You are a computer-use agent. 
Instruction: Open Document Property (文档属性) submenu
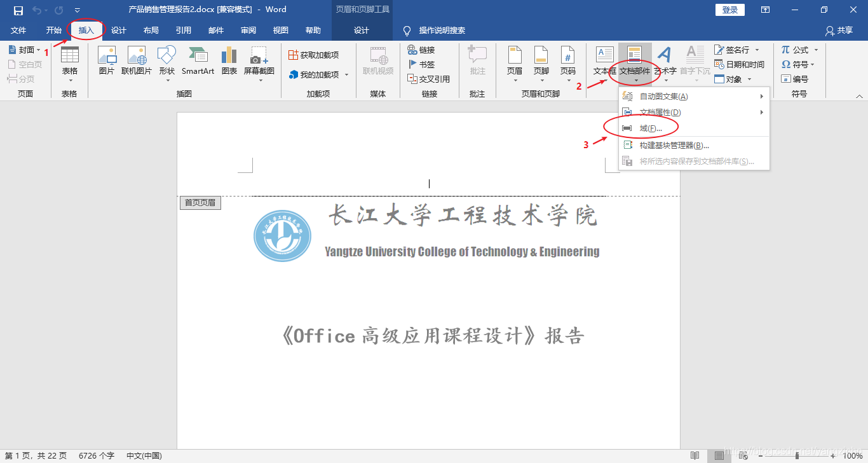point(694,113)
